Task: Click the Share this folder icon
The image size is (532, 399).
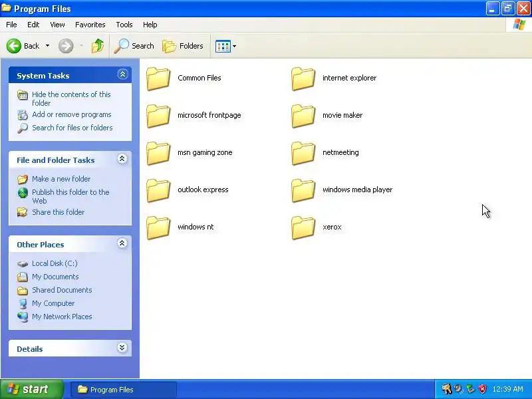Action: [23, 212]
